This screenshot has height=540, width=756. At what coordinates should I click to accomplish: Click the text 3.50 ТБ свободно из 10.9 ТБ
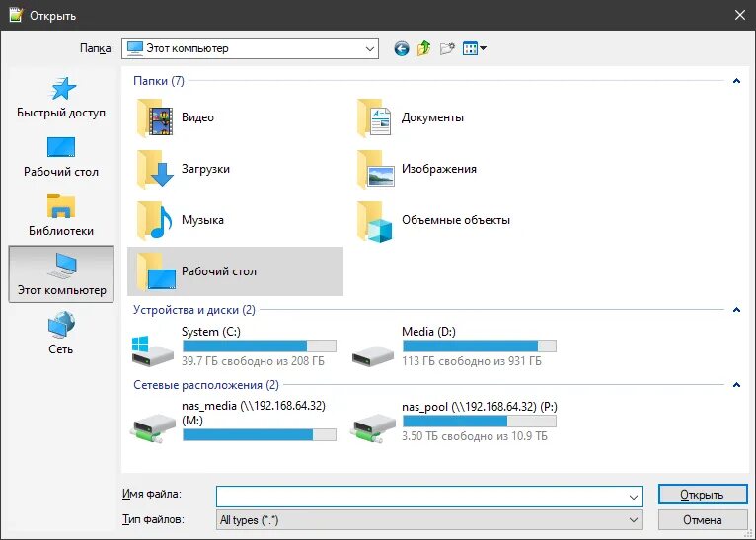click(475, 436)
